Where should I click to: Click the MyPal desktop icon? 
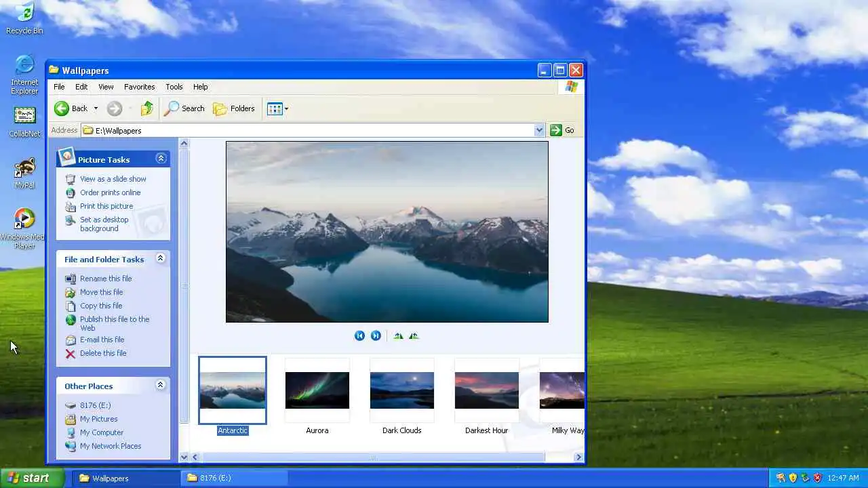24,174
